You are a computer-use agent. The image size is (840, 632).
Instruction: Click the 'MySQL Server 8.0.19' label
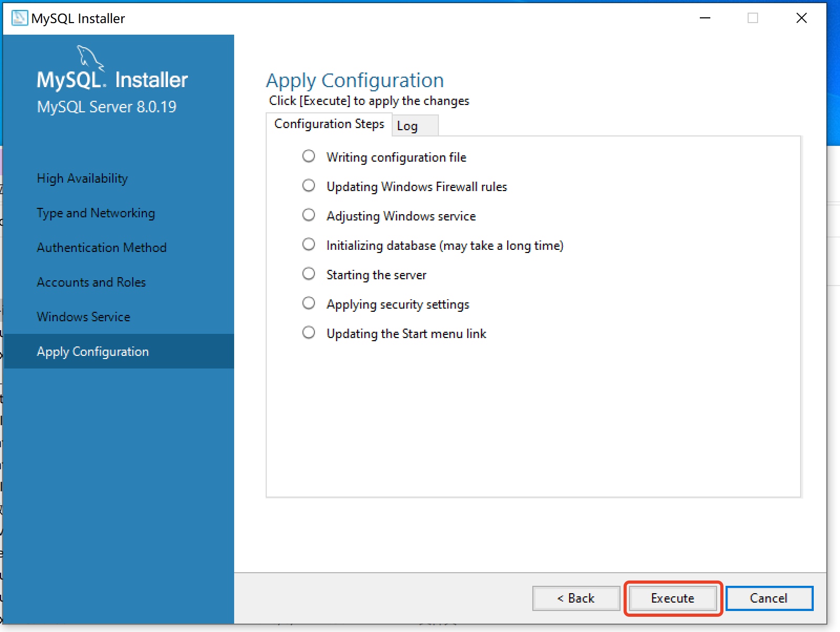(107, 107)
